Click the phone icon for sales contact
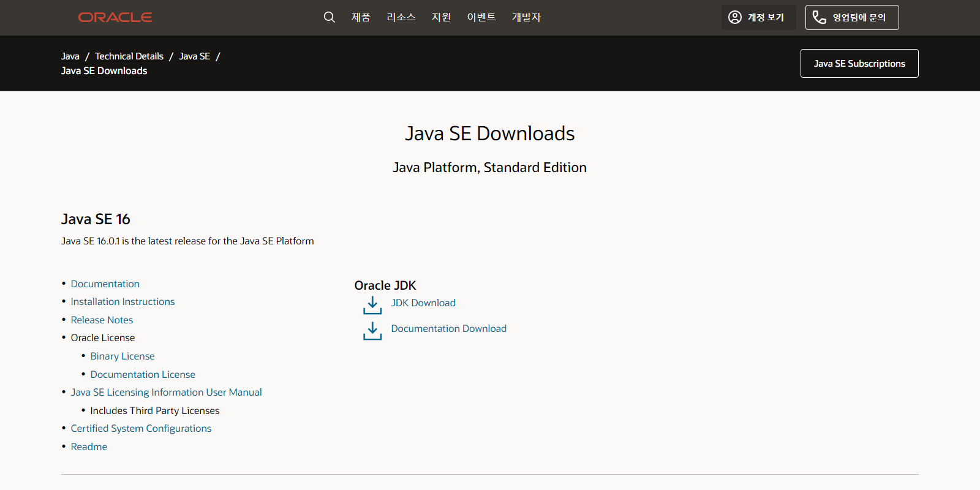 (820, 17)
